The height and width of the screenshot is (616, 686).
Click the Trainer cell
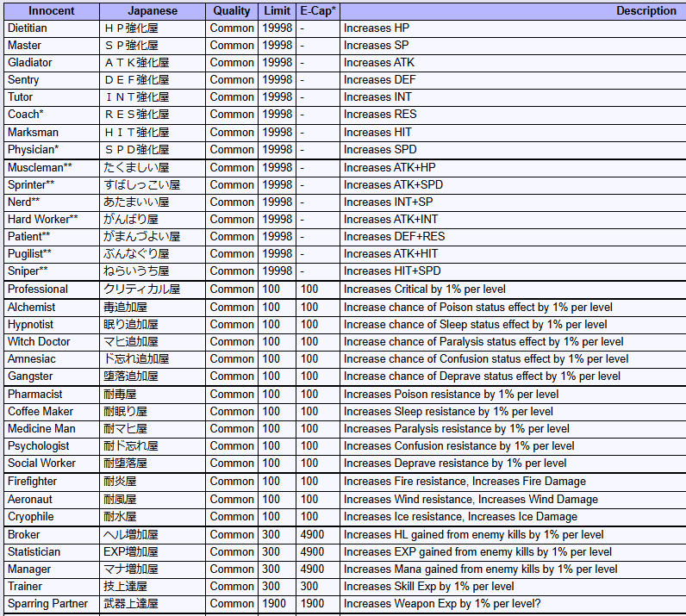52,587
